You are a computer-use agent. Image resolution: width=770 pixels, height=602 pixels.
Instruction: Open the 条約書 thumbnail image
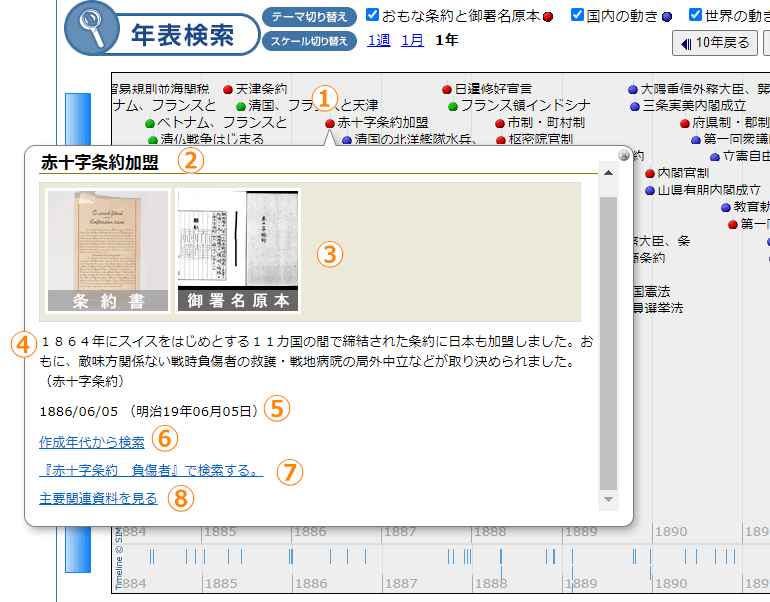tap(108, 251)
